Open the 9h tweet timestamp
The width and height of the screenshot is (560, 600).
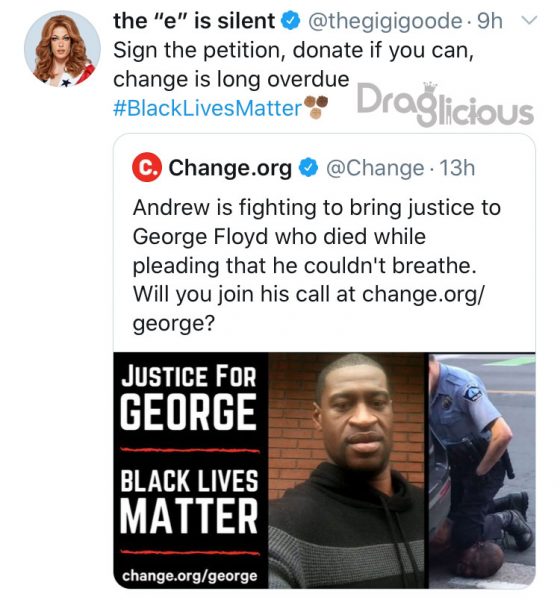(x=490, y=21)
